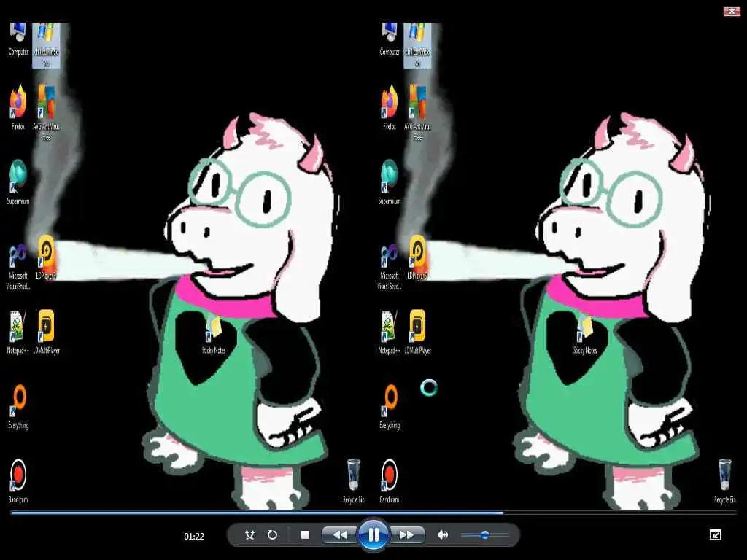
Task: Mute the sound with the speaker icon
Action: point(442,535)
